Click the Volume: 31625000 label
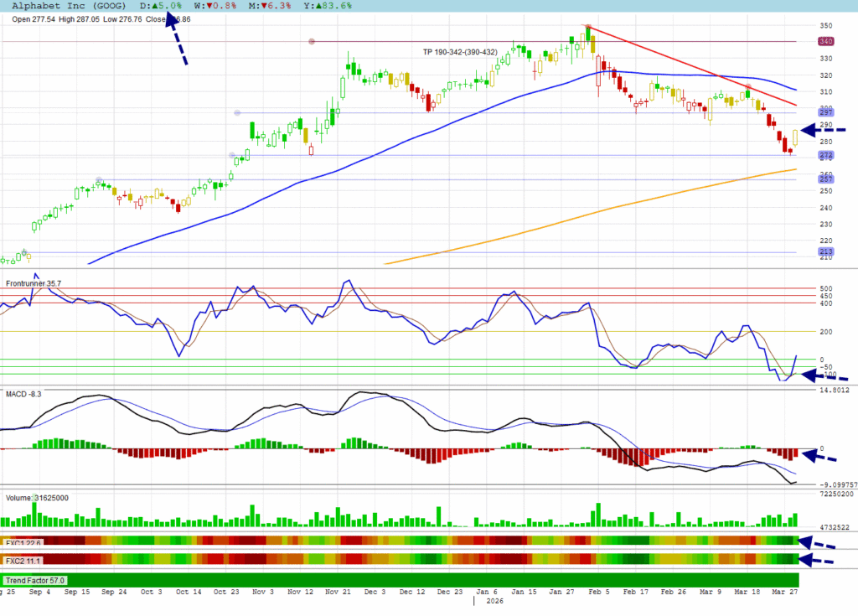 pyautogui.click(x=37, y=498)
